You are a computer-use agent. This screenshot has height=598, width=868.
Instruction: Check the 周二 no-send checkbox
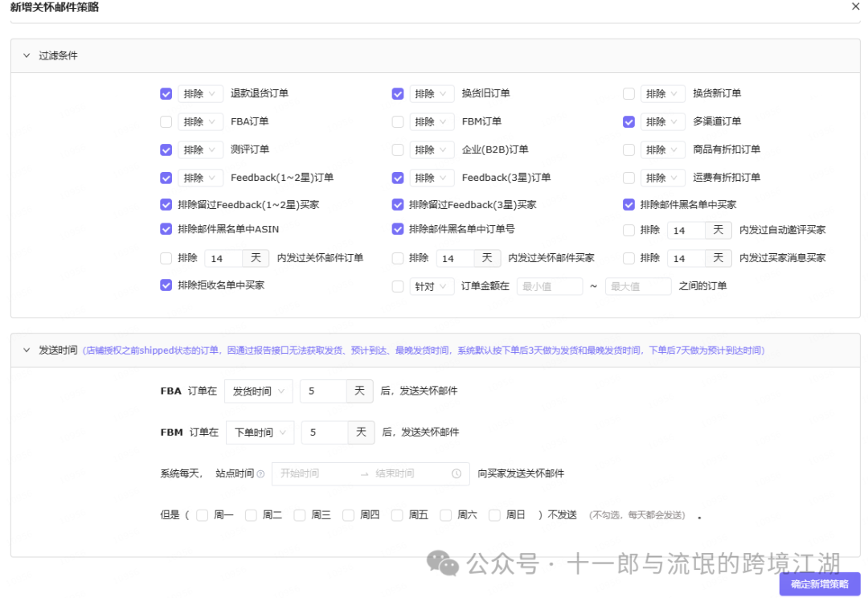251,515
